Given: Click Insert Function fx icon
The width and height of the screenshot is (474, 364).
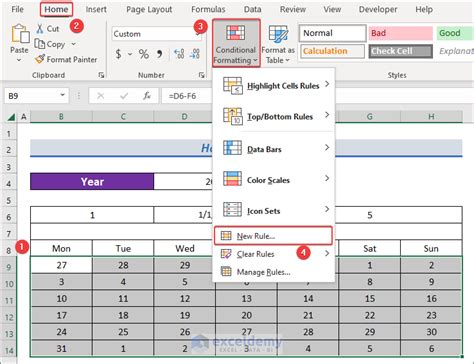Looking at the screenshot, I should point(147,96).
